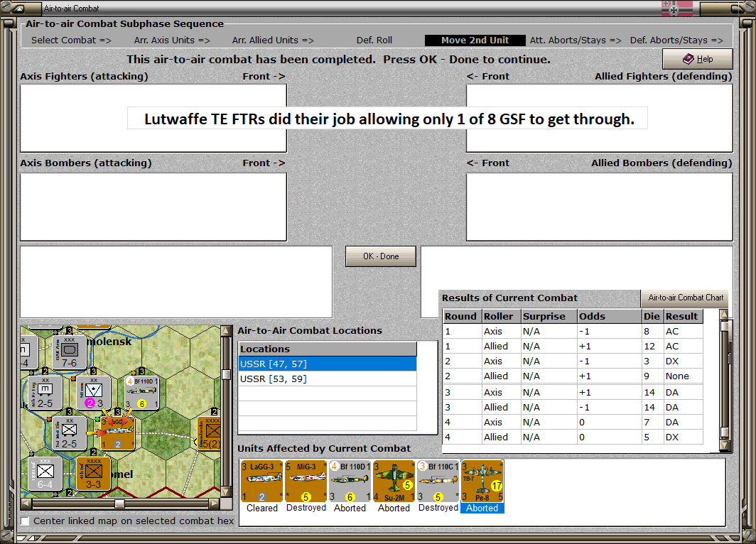
Task: Click the OK - Done button
Action: tap(381, 256)
